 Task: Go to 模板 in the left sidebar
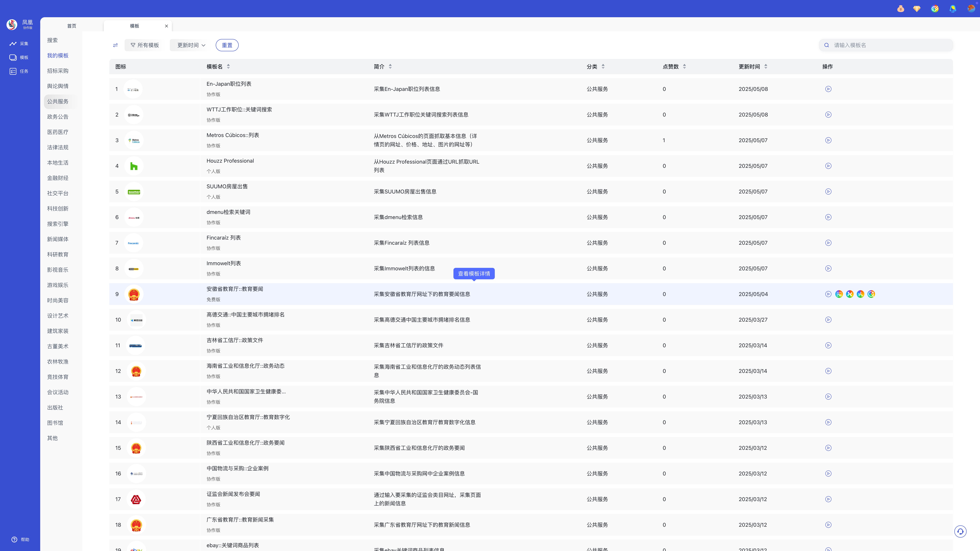click(x=19, y=57)
